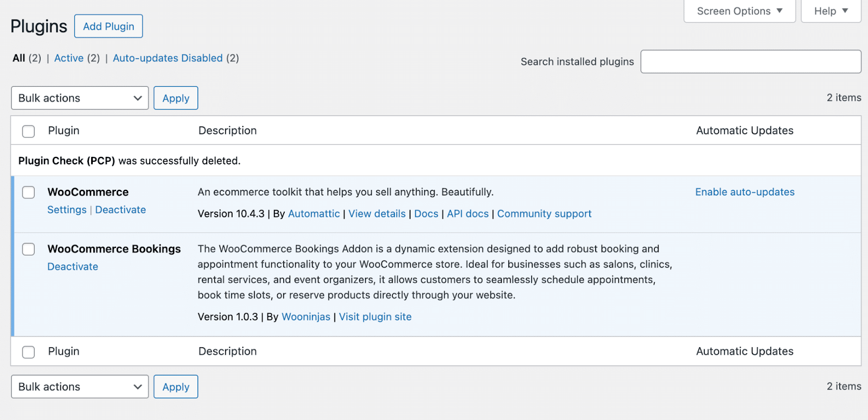Screen dimensions: 868x420
Task: Deactivate the WooCommerce plugin
Action: click(120, 210)
